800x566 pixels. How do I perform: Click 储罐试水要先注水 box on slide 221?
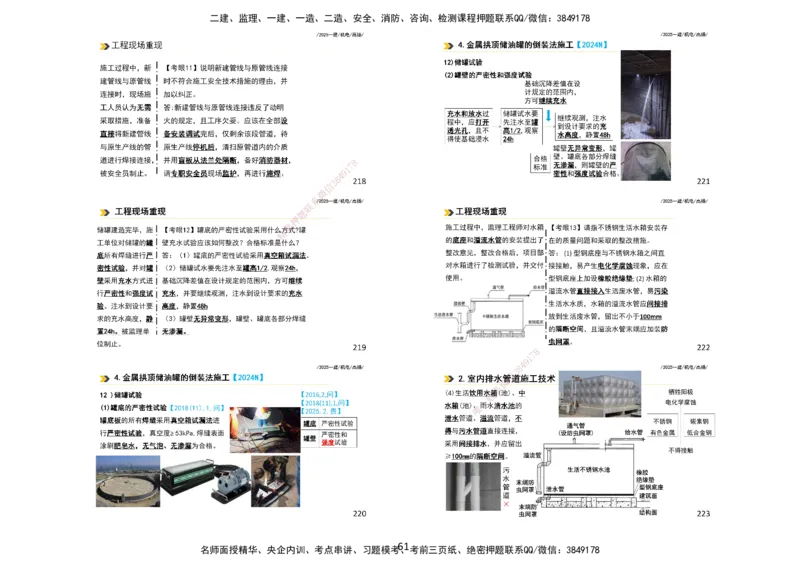(520, 126)
